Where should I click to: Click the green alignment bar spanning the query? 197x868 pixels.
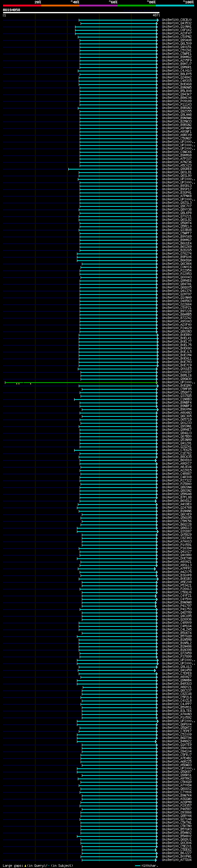(81, 382)
